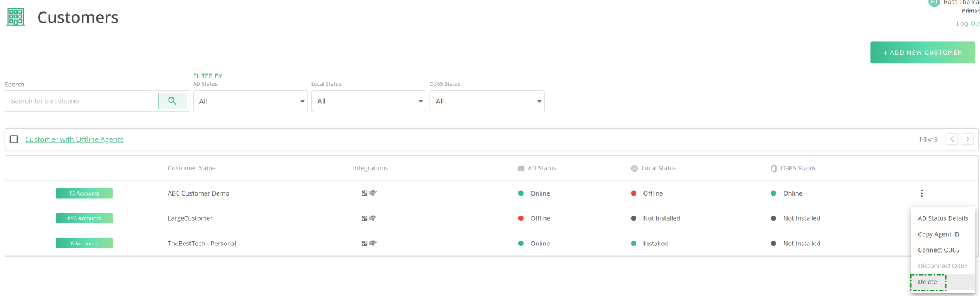Click the LargeCustomer integrations icon
Image resolution: width=980 pixels, height=296 pixels.
(369, 218)
